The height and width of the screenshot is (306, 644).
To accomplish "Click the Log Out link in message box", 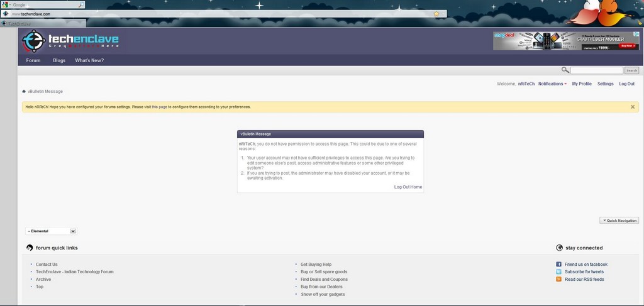I will click(401, 187).
